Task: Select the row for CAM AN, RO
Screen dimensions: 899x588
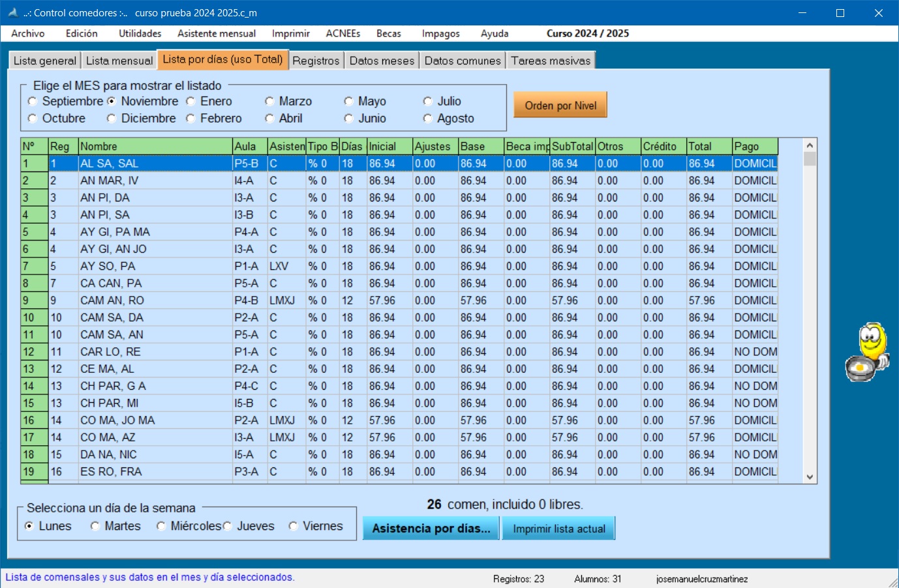Action: (112, 301)
